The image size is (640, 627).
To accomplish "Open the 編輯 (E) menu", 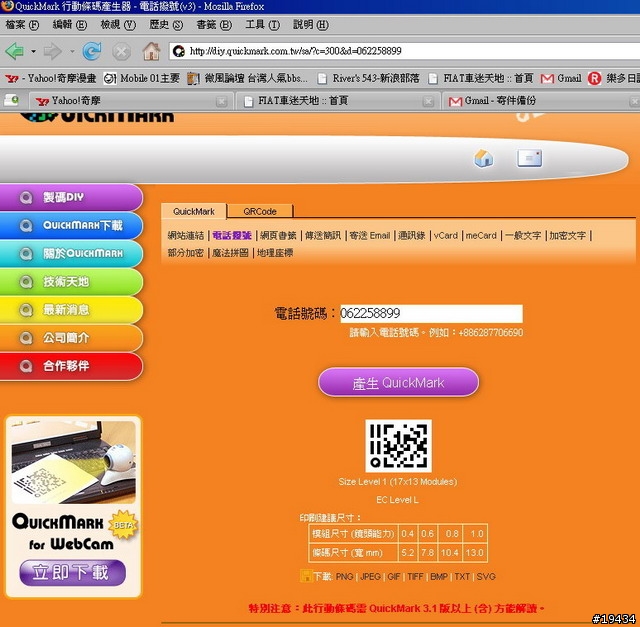I will 70,25.
